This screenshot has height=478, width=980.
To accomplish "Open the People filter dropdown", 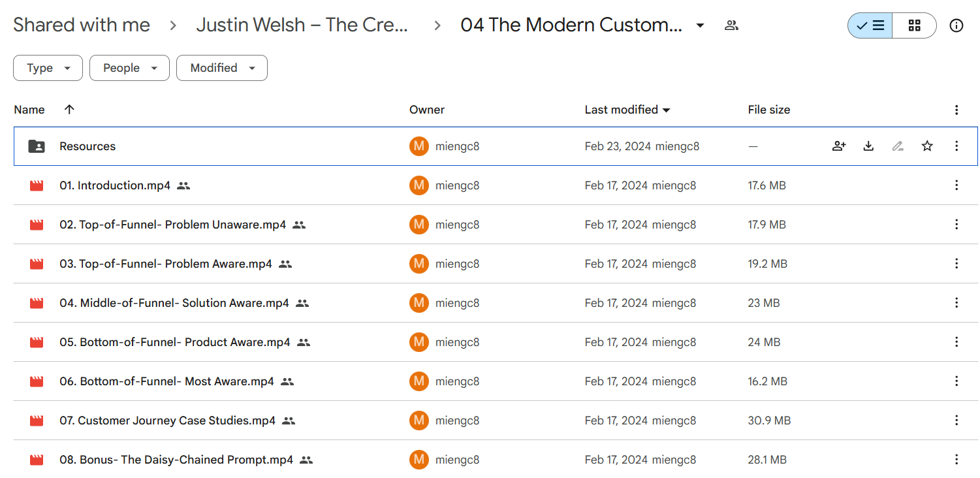I will [x=129, y=68].
